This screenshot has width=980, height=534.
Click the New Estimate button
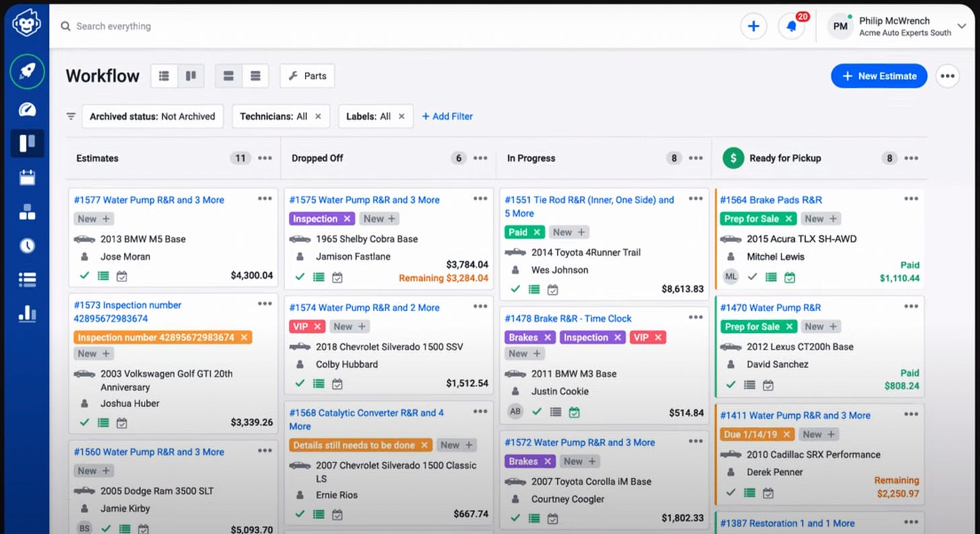(x=879, y=76)
